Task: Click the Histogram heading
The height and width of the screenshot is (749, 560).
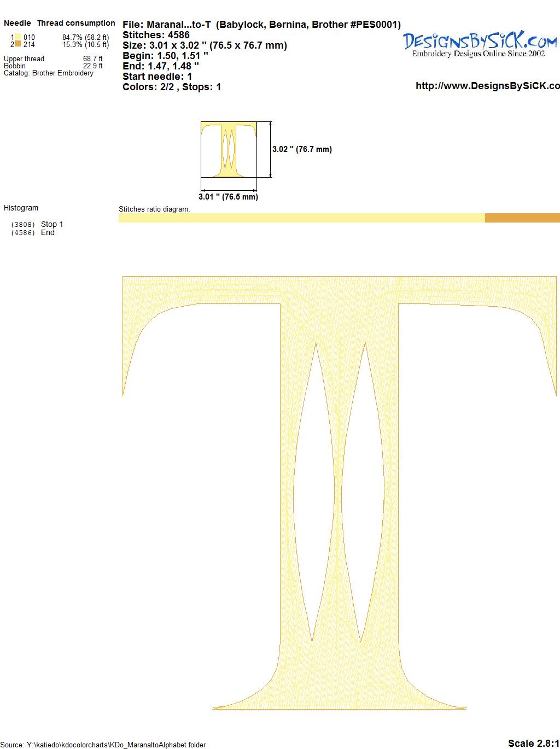Action: pyautogui.click(x=21, y=208)
